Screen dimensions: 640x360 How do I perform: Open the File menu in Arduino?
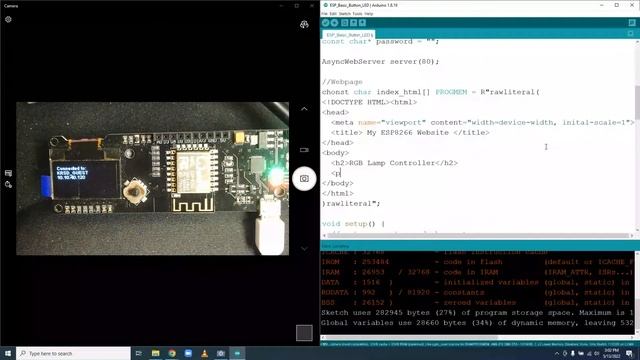pos(324,14)
